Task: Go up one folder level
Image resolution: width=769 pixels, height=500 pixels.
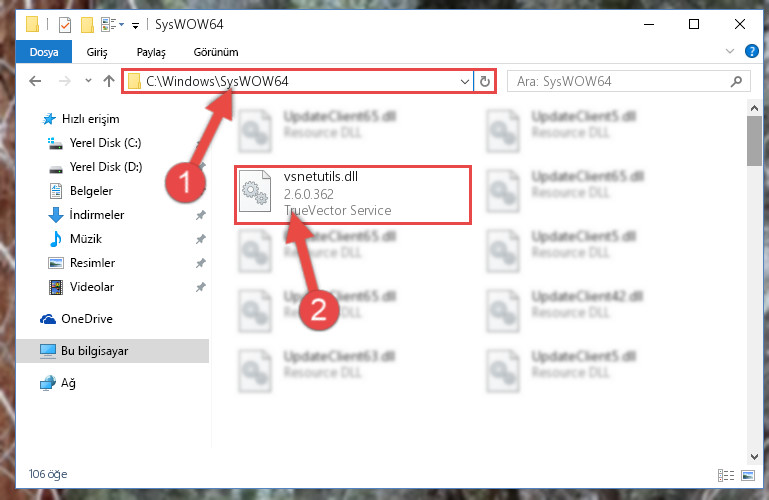Action: (x=109, y=81)
